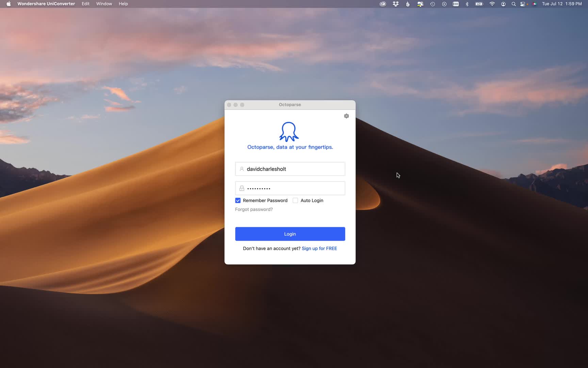Open Control Center

tap(523, 4)
